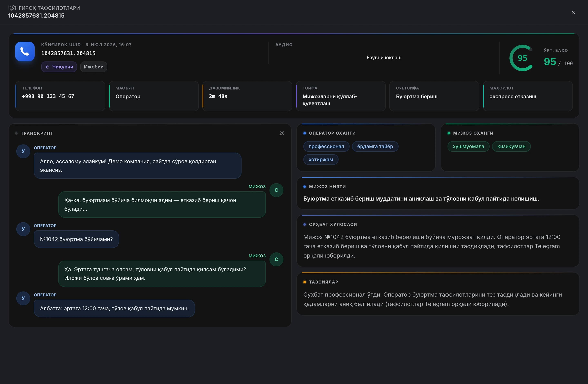Click the header title number 1042857631.204815
The height and width of the screenshot is (384, 588).
tap(36, 16)
